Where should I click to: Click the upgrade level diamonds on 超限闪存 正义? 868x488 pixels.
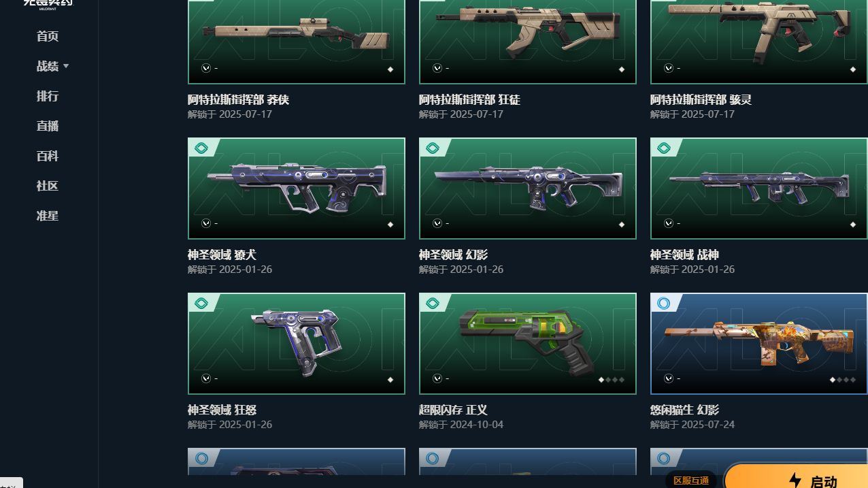click(x=611, y=380)
